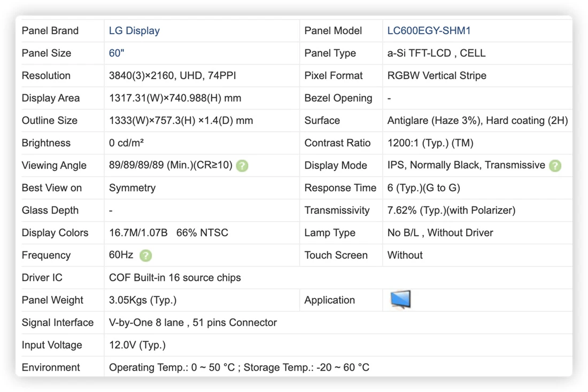Click the Contrast Ratio 1200:1 value
The height and width of the screenshot is (392, 588).
pos(430,143)
